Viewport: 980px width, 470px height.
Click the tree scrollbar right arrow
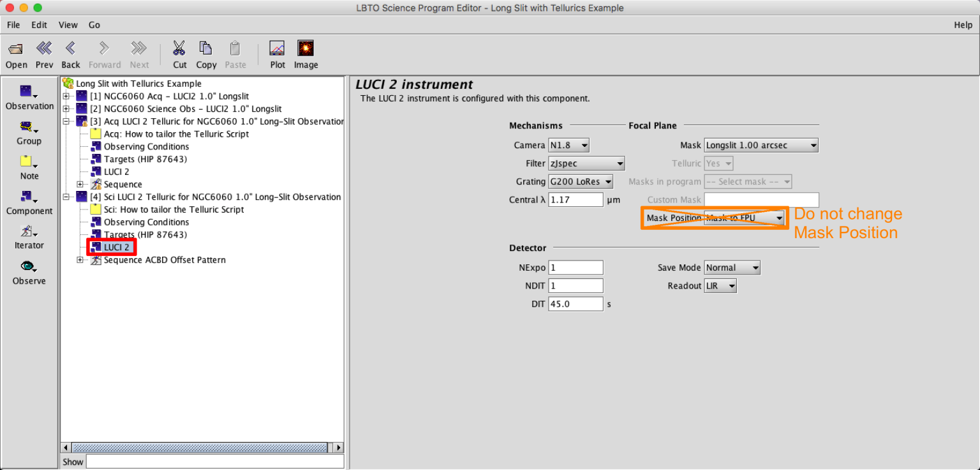(x=338, y=448)
